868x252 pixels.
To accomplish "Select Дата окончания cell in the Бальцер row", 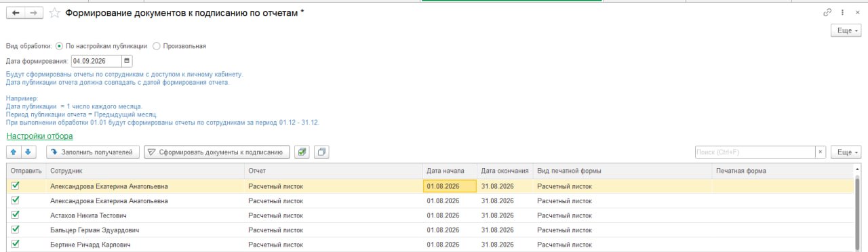I will tap(505, 230).
